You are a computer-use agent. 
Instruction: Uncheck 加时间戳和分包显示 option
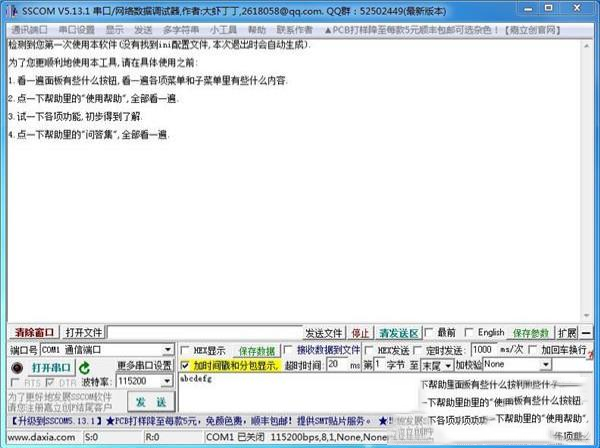point(185,366)
